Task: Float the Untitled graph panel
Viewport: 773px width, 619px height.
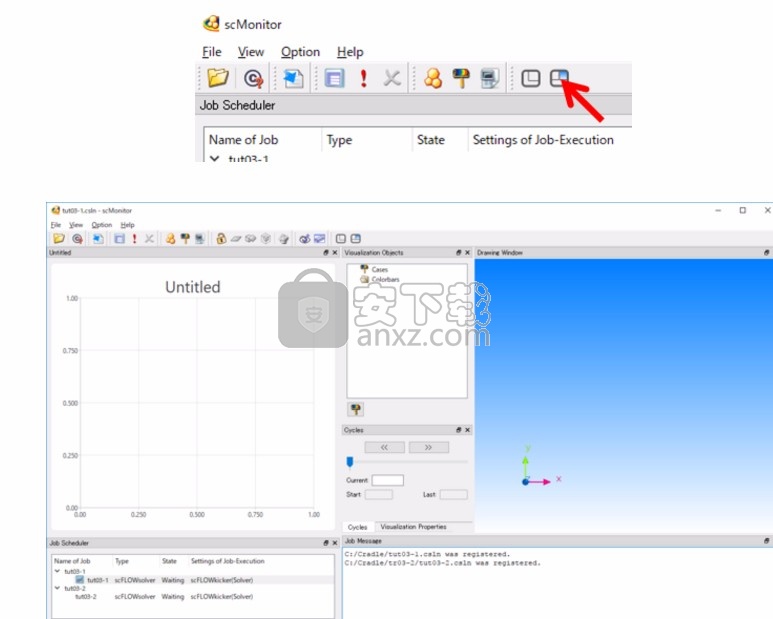Action: (326, 252)
